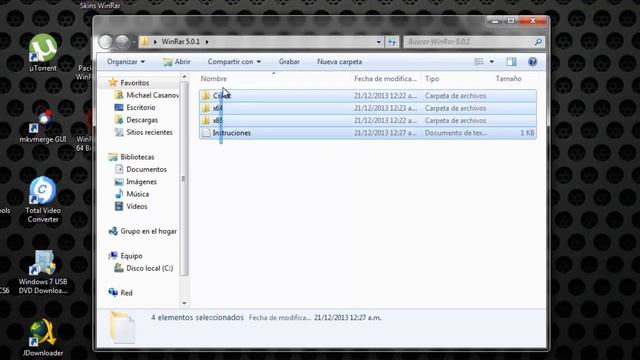Launch Total Video Converter shortcut
640x360 pixels.
point(42,190)
